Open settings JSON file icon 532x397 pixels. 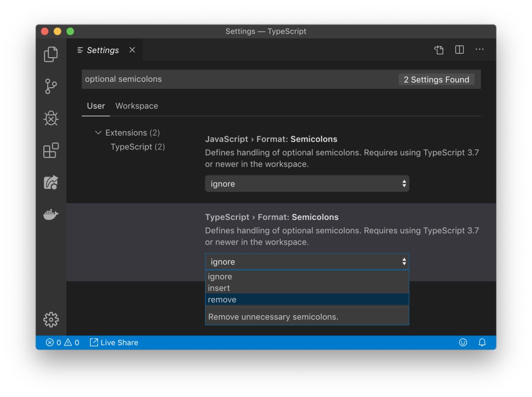click(439, 50)
